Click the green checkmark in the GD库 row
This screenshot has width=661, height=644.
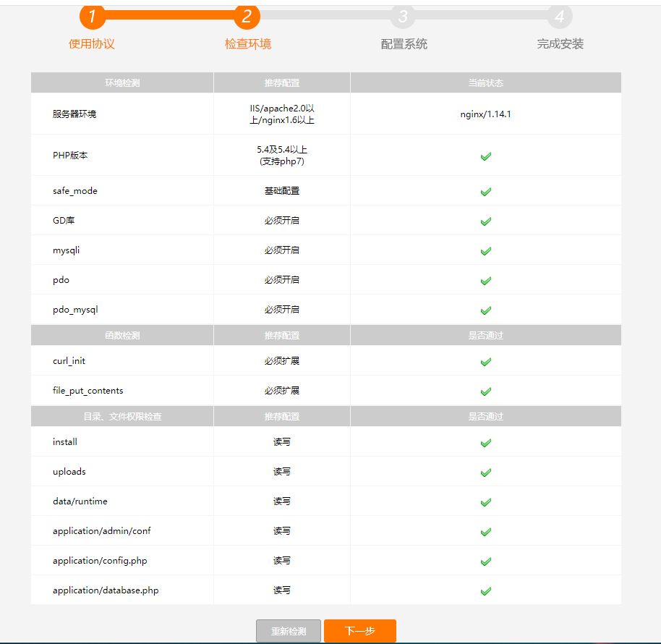(486, 221)
